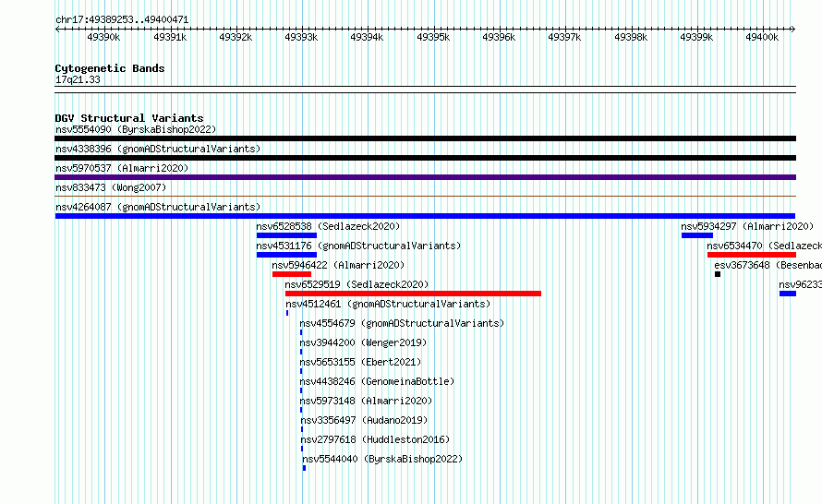Select the nsv4338396 gnomAD variant label
This screenshot has height=504, width=822.
coord(158,149)
